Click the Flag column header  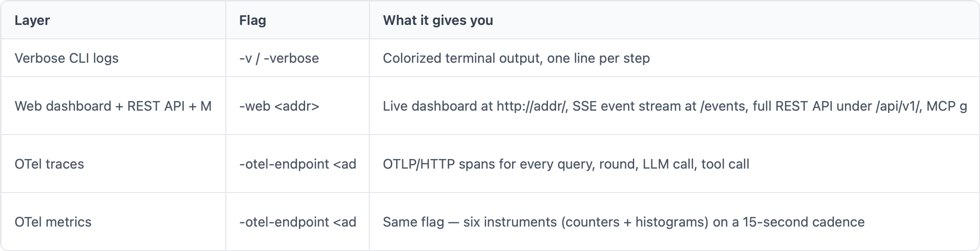(x=252, y=20)
